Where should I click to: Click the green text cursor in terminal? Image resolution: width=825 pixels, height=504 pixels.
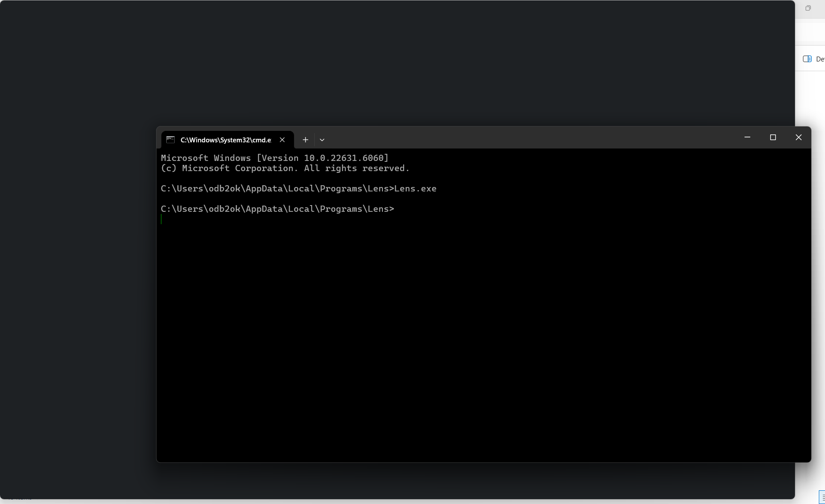pyautogui.click(x=161, y=219)
